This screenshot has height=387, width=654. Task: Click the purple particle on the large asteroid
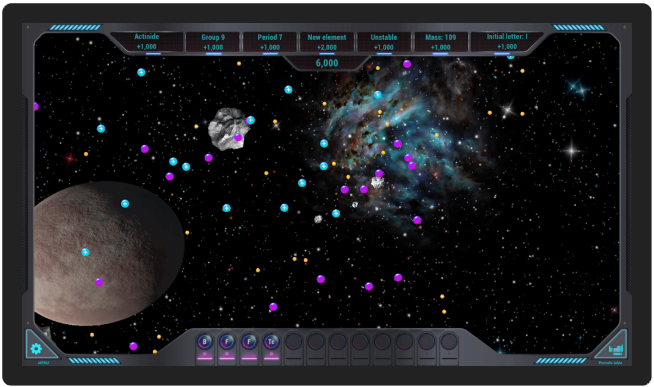point(238,137)
